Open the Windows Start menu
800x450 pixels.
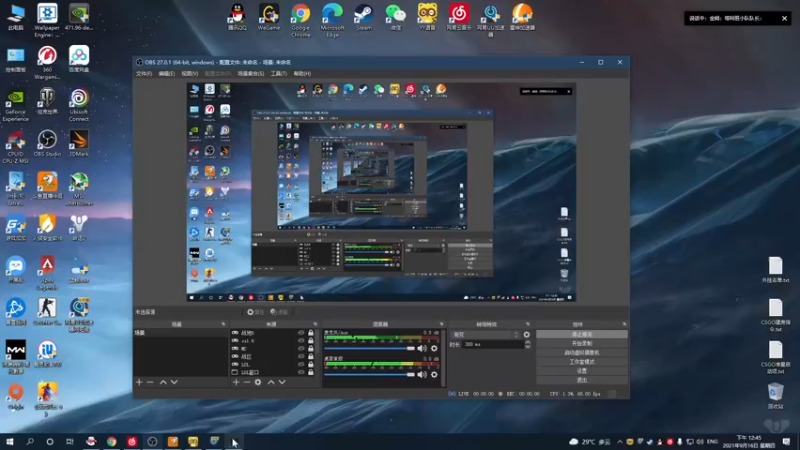pyautogui.click(x=10, y=442)
